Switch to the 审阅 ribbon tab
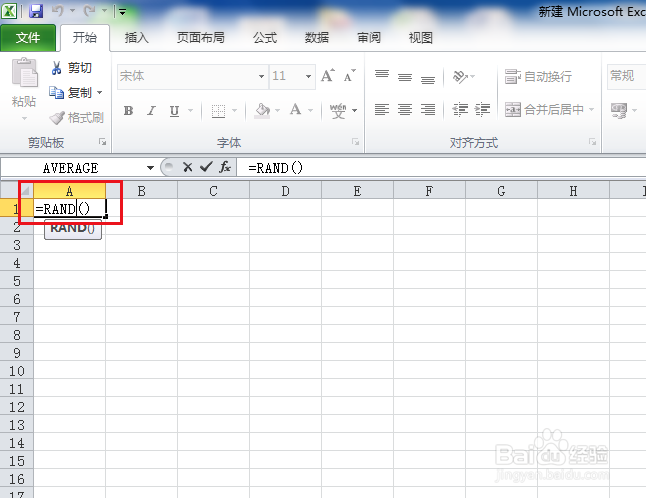 coord(369,38)
